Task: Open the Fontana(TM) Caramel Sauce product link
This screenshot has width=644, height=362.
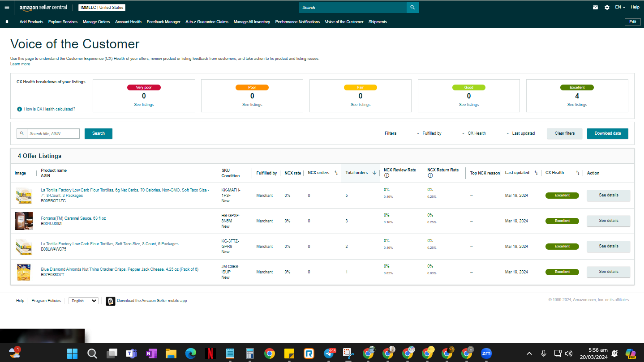Action: (x=73, y=218)
